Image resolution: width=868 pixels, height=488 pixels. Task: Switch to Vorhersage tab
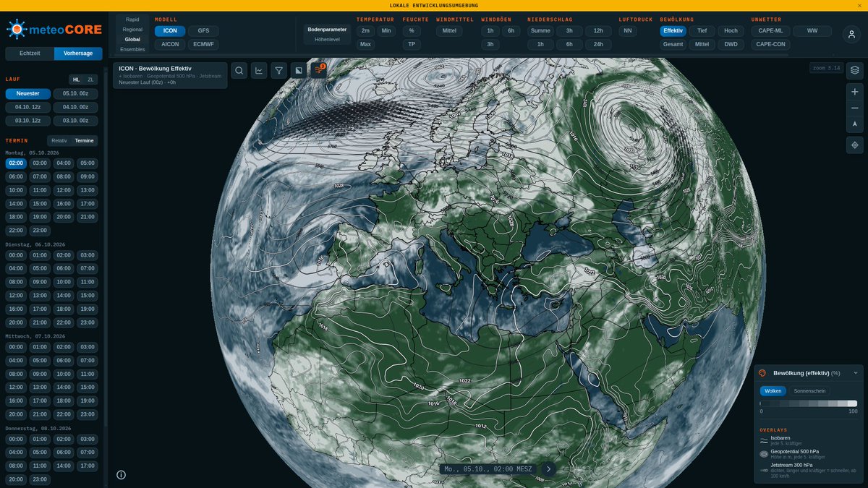78,53
